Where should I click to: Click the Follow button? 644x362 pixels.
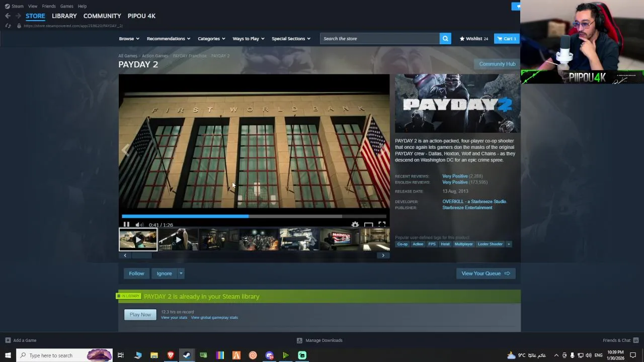pyautogui.click(x=136, y=274)
